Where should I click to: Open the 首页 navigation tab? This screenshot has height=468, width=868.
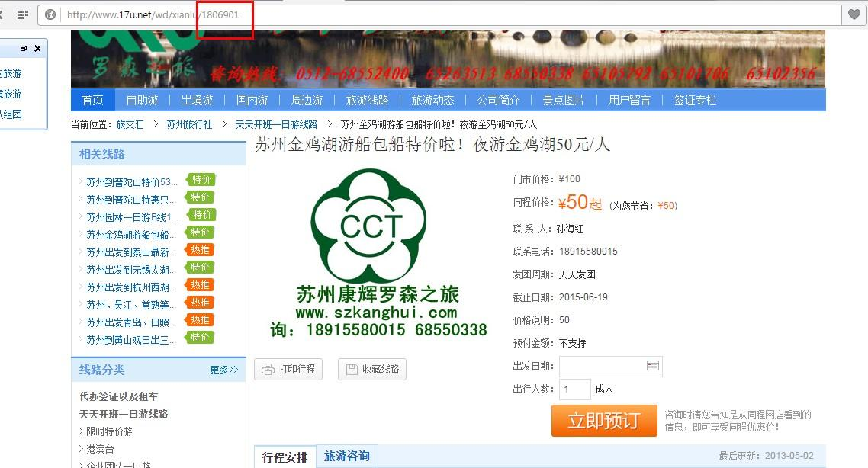pos(92,100)
